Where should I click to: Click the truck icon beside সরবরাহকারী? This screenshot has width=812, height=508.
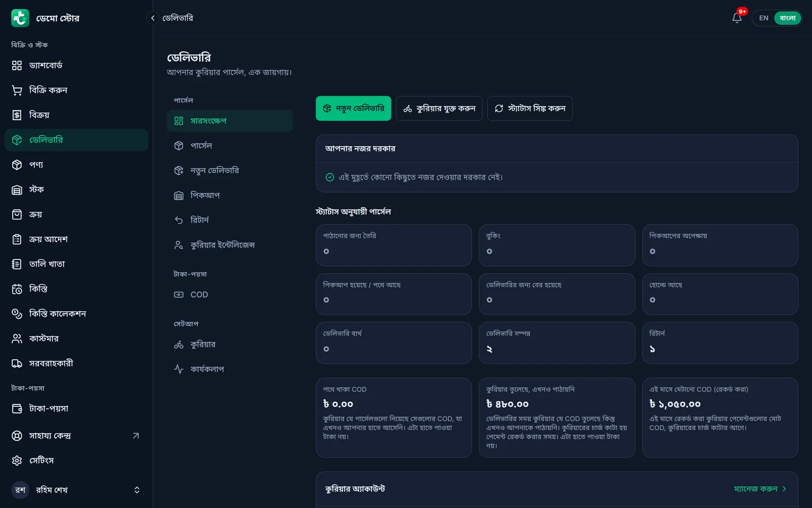[x=17, y=363]
